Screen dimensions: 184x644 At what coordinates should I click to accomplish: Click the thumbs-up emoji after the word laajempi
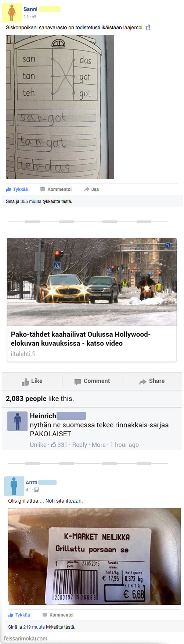[x=148, y=27]
